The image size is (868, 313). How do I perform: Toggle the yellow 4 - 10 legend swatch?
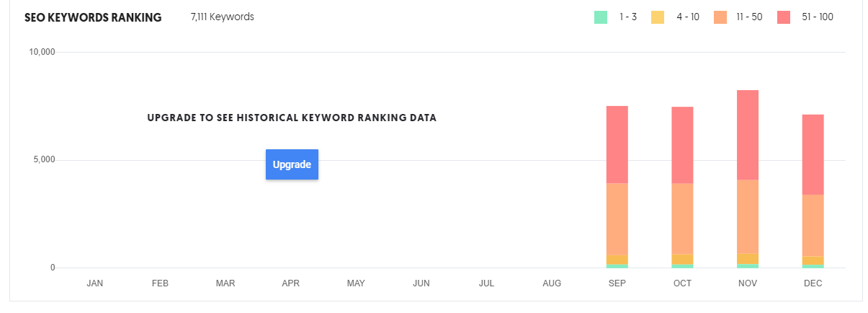point(658,17)
